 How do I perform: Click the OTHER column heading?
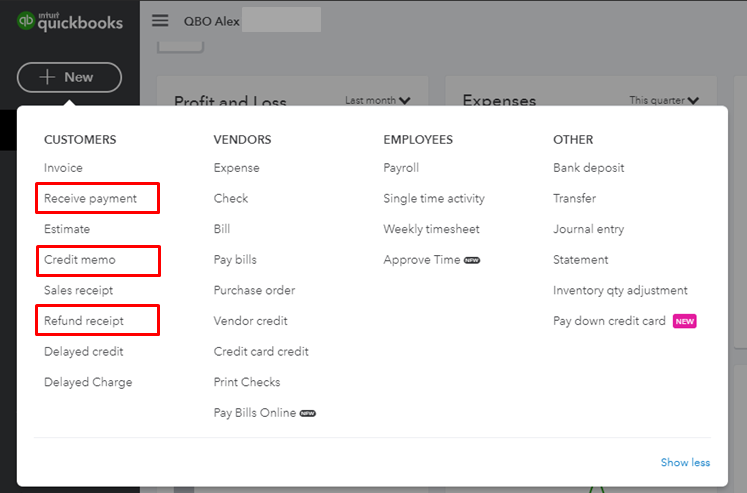pyautogui.click(x=573, y=140)
